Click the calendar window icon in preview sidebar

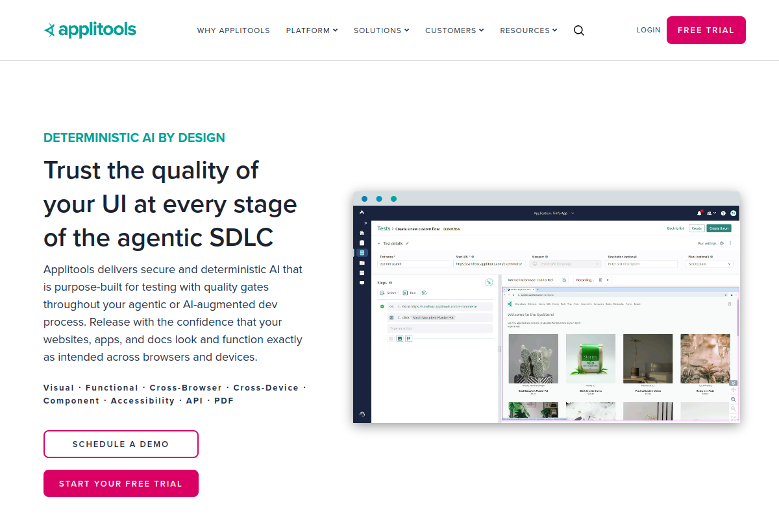362,273
